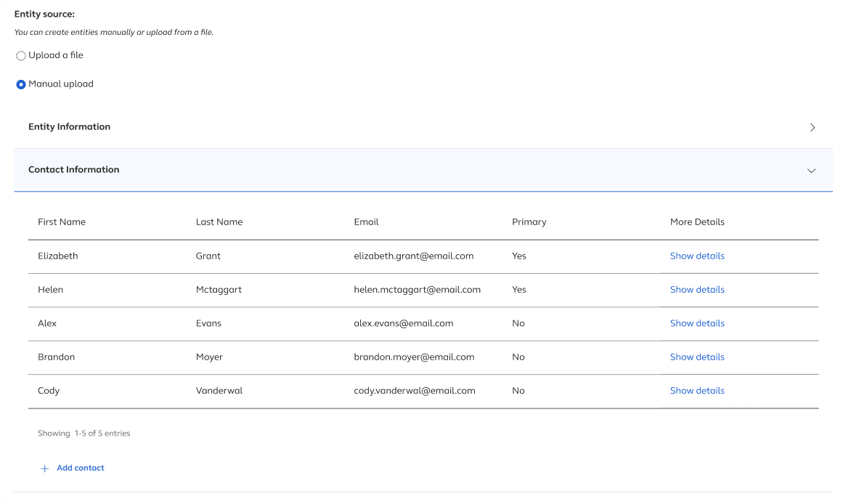Click elizabeth.grant@email.com email cell
Screen dimensions: 851x504
point(414,256)
